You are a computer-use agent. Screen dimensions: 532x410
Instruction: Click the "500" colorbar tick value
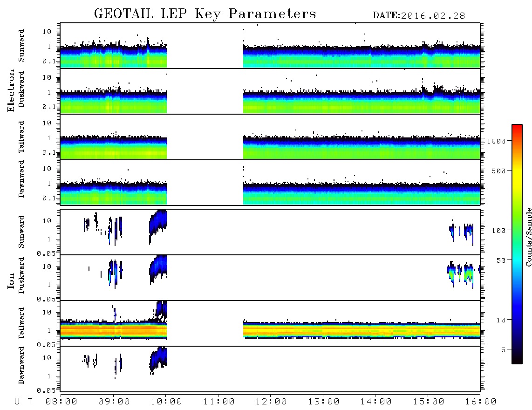(499, 171)
